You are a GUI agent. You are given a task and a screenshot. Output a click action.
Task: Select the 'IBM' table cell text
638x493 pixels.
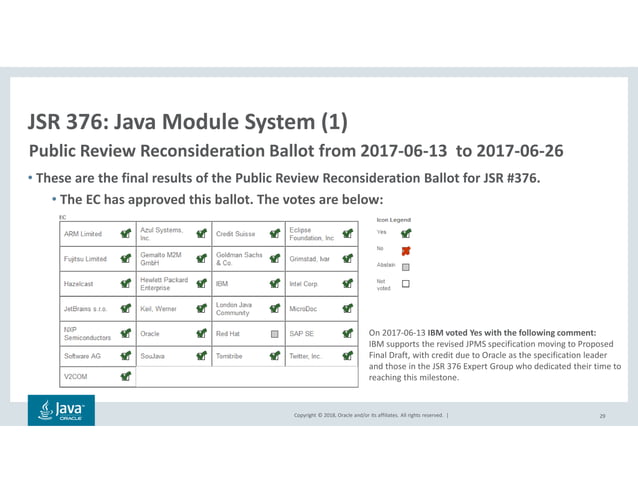pyautogui.click(x=222, y=284)
